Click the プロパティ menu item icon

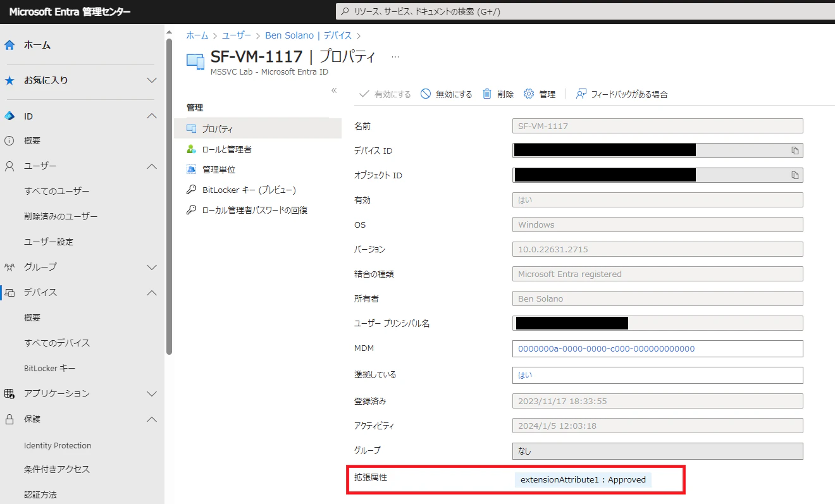(x=191, y=128)
